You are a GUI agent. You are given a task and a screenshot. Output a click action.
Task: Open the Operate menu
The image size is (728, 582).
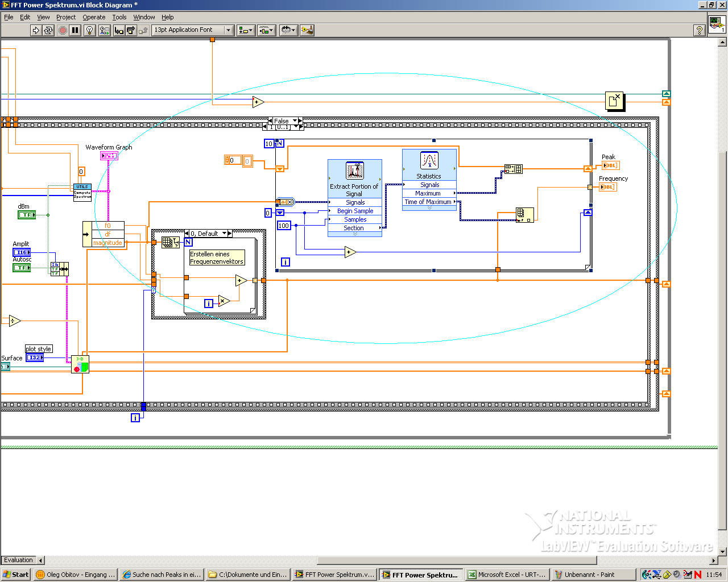coord(94,17)
